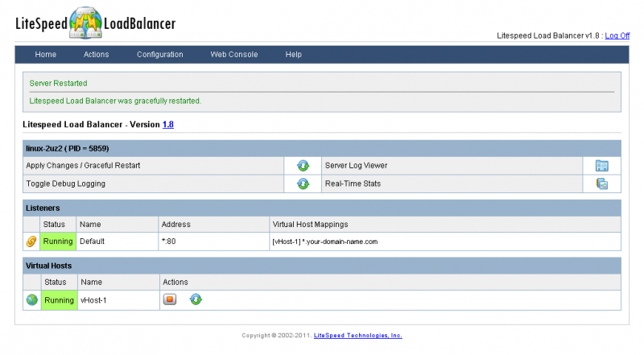644x355 pixels.
Task: Open the Help menu
Action: pyautogui.click(x=293, y=54)
